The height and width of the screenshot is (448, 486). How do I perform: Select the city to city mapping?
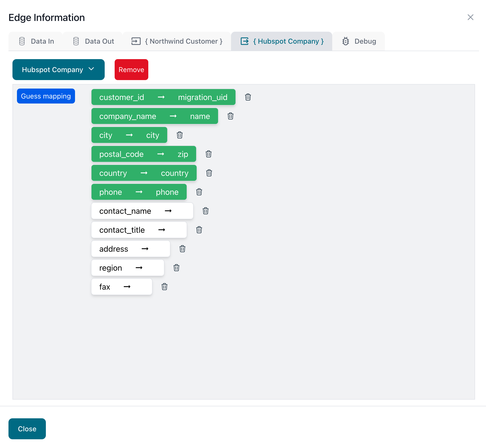coord(129,135)
